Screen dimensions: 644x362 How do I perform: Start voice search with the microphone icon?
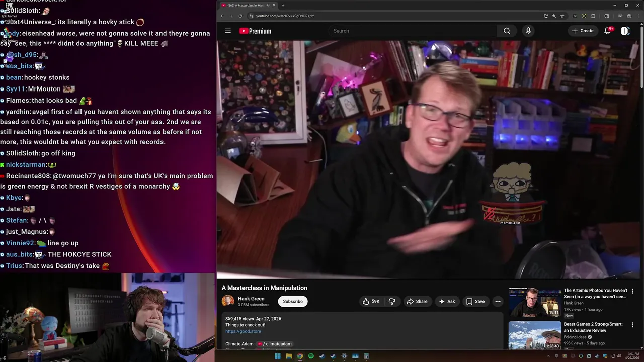pyautogui.click(x=528, y=31)
